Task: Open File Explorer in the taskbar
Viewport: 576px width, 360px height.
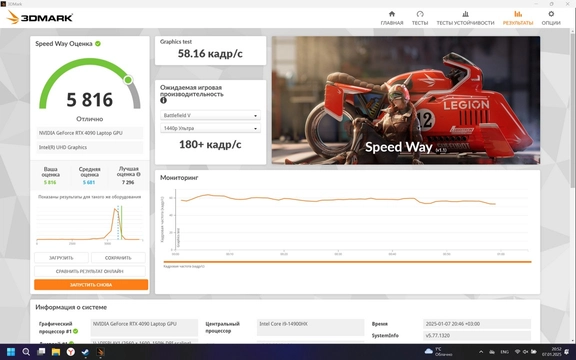Action: point(56,352)
